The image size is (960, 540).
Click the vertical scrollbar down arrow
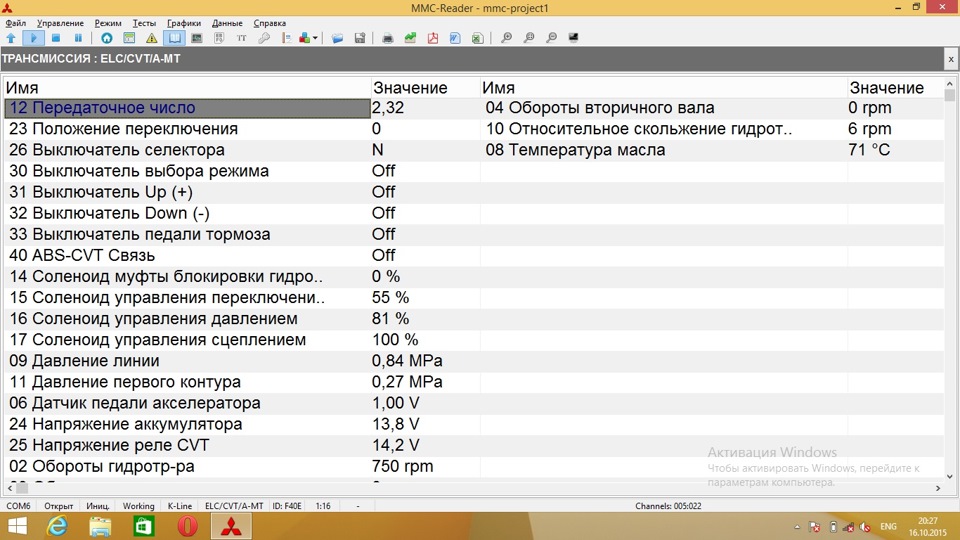coord(950,476)
